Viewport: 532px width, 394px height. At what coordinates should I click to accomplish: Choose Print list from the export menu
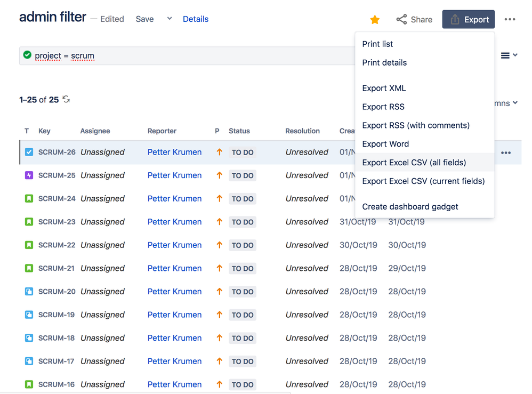point(377,44)
